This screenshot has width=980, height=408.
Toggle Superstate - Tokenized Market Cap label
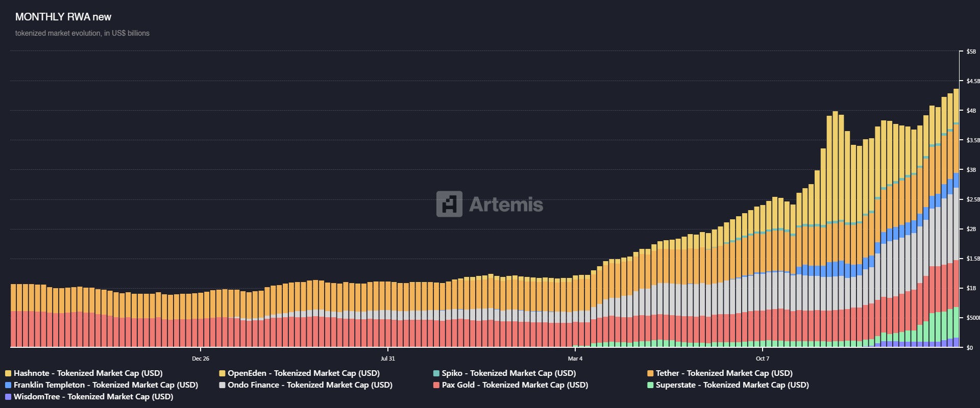pos(732,385)
